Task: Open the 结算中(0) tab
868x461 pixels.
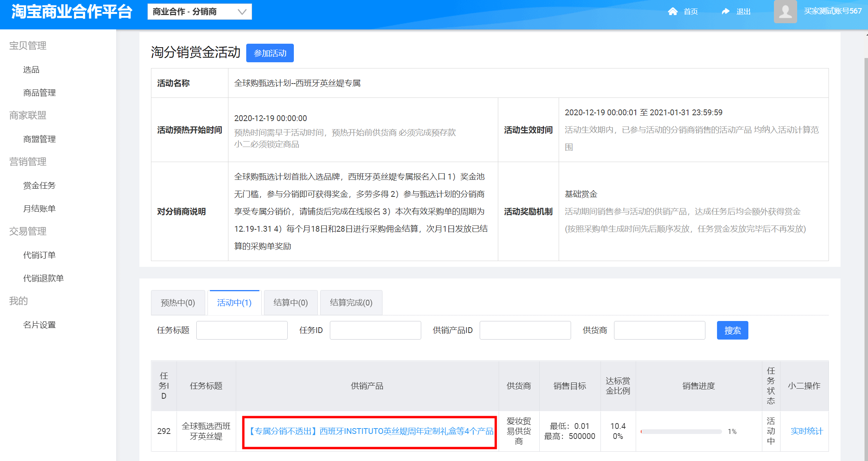Action: (x=290, y=302)
